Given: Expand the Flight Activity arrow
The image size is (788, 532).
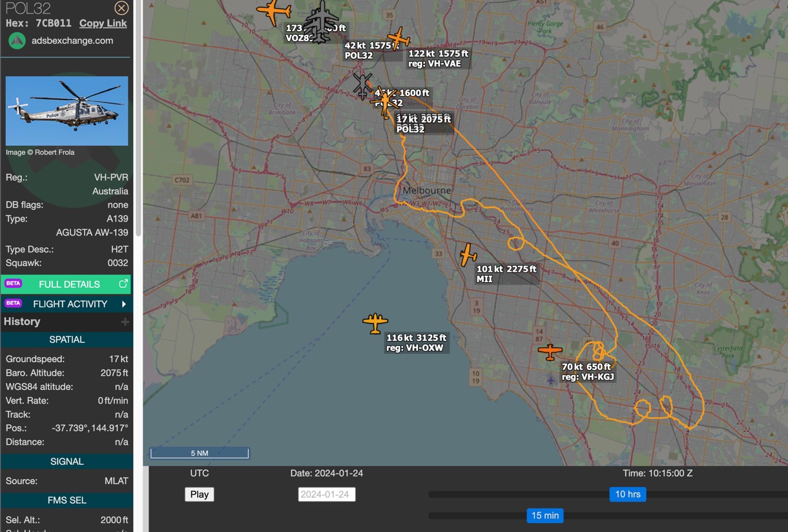Looking at the screenshot, I should [123, 304].
